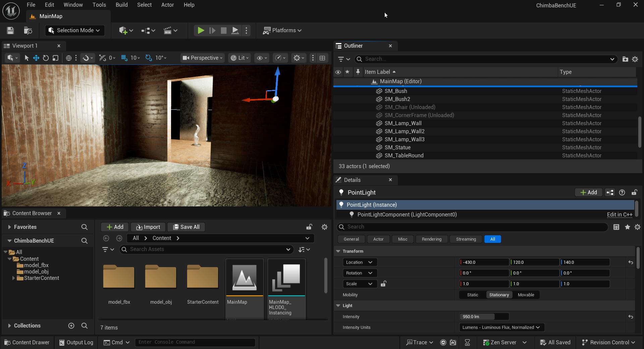Activate the Translate move tool

pyautogui.click(x=36, y=58)
